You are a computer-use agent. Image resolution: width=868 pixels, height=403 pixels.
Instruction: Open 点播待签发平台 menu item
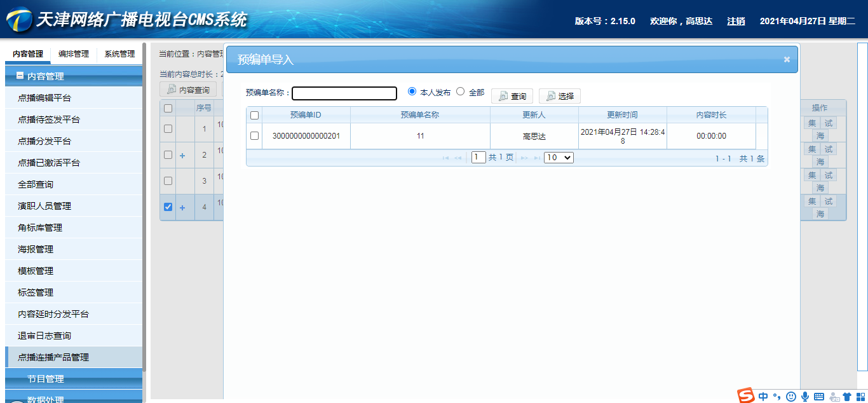(74, 120)
